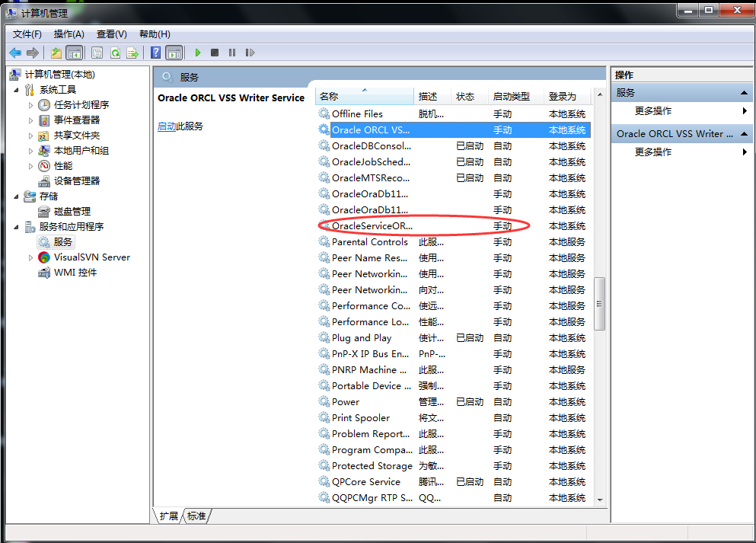Collapse the 服务 section in Actions pane
This screenshot has width=756, height=543.
click(x=744, y=93)
